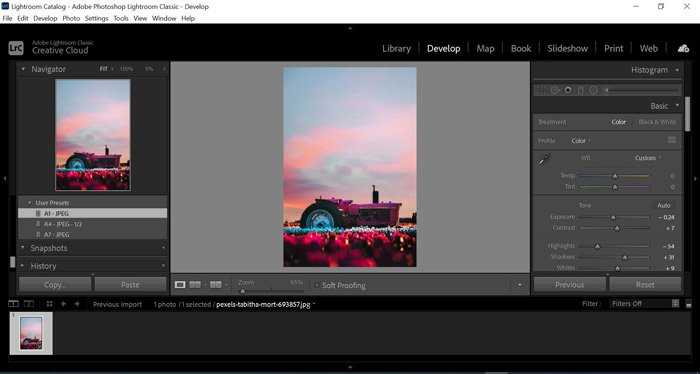700x374 pixels.
Task: Open the Profile Color dropdown
Action: click(x=580, y=141)
